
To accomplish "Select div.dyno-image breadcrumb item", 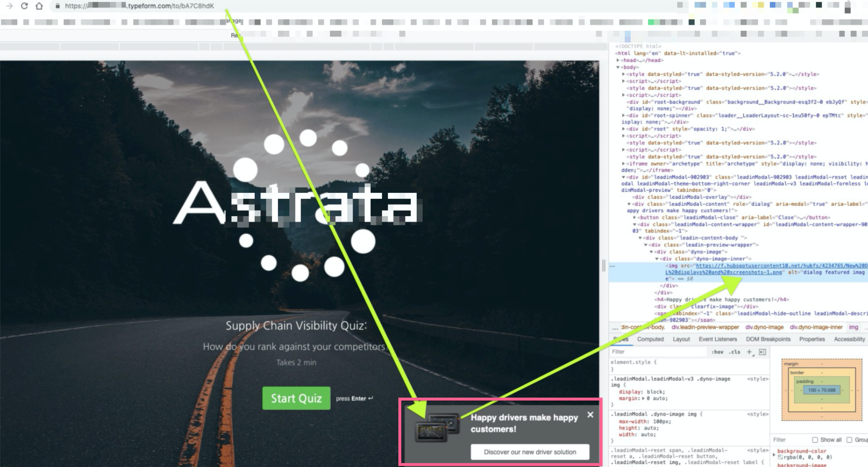I will 764,328.
